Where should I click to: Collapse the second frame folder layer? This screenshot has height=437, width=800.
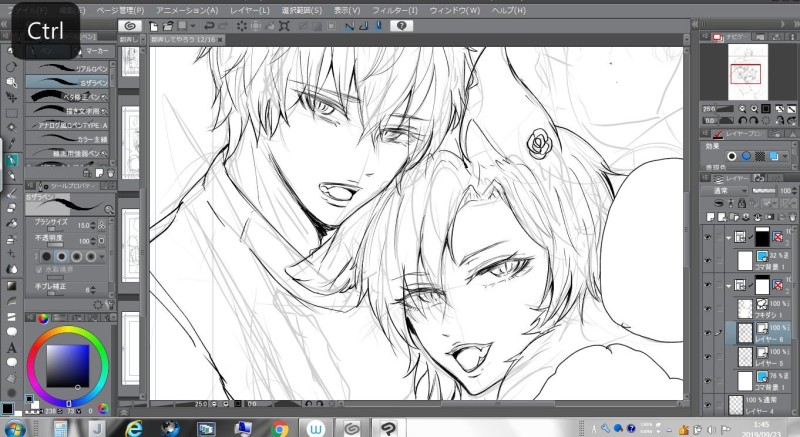point(729,286)
